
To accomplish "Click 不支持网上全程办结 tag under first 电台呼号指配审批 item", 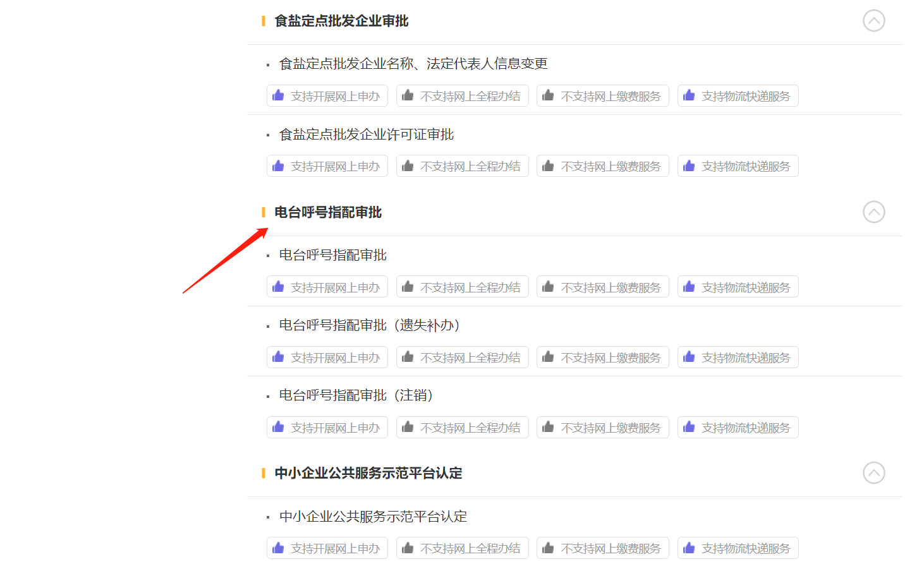I will click(x=463, y=287).
